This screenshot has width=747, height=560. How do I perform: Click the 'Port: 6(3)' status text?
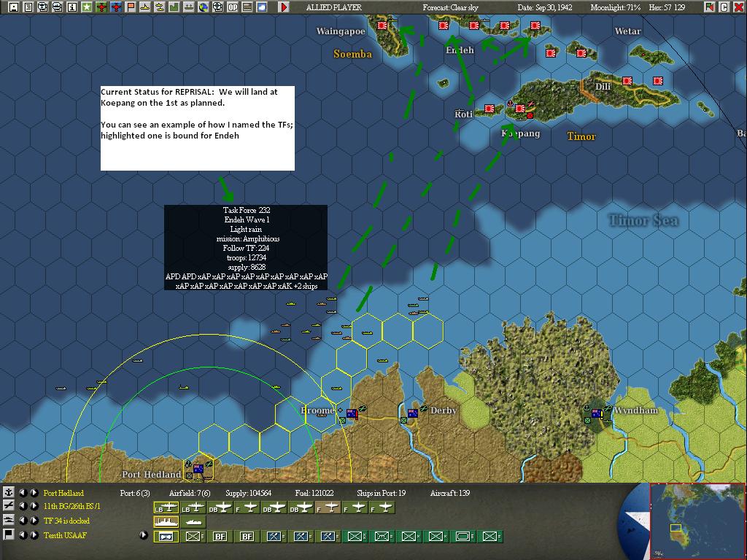135,493
